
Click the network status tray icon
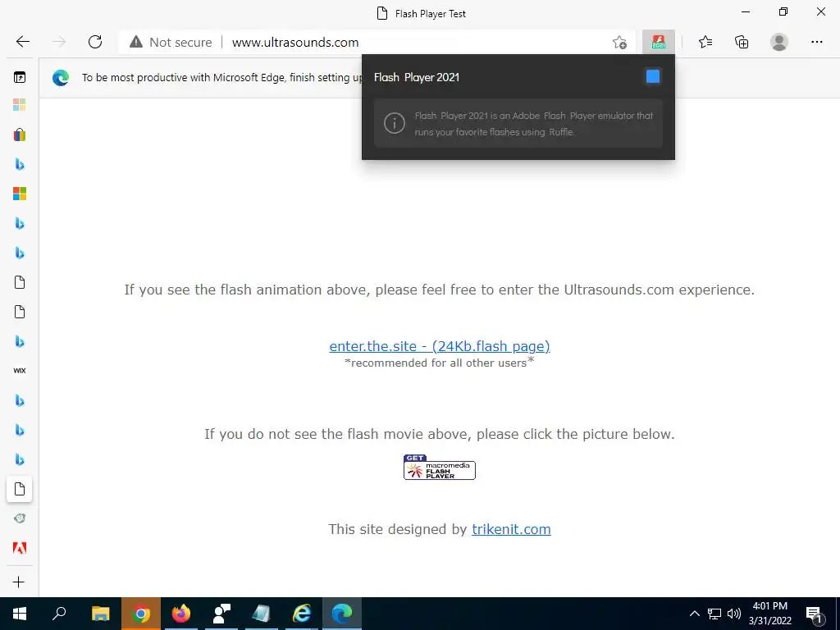[x=714, y=614]
